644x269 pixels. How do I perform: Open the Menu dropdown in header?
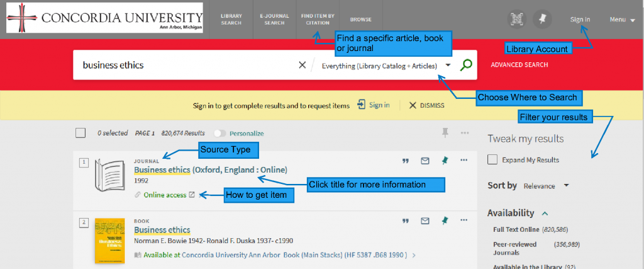[622, 20]
